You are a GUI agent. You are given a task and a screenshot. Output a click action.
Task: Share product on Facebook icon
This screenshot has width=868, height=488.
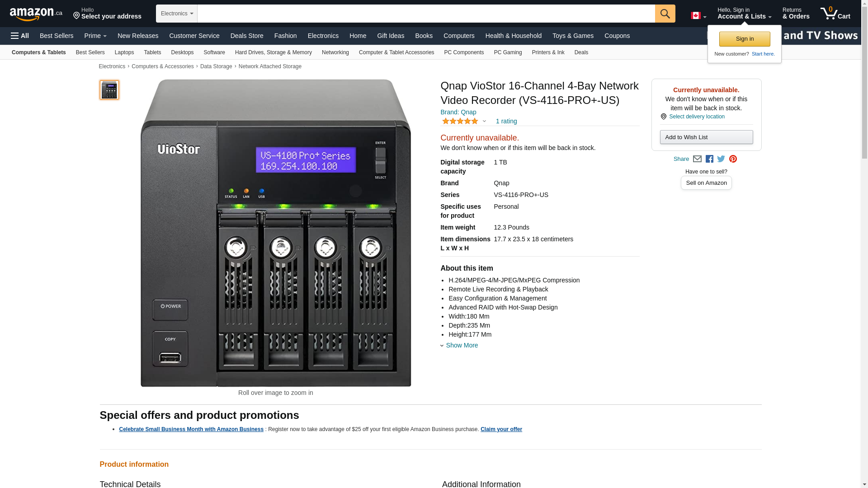(709, 159)
